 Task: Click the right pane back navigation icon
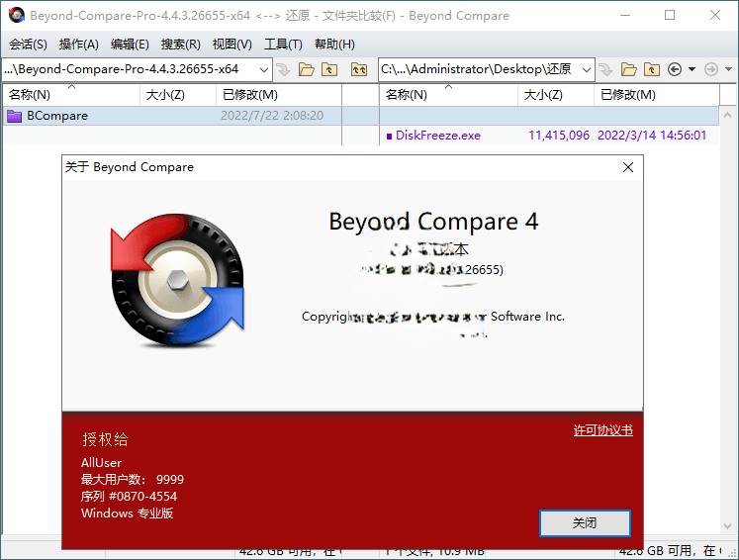675,70
